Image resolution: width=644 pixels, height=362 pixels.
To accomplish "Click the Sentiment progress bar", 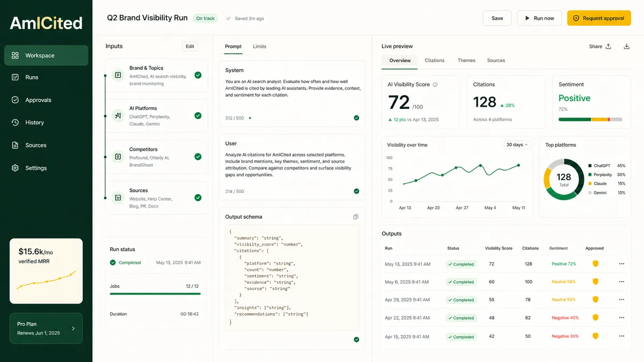I will (x=590, y=120).
